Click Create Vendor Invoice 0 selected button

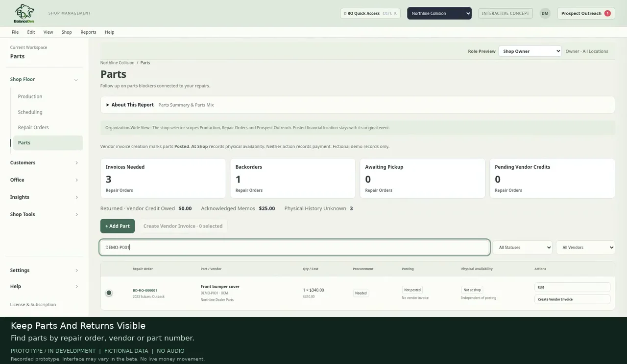tap(183, 226)
